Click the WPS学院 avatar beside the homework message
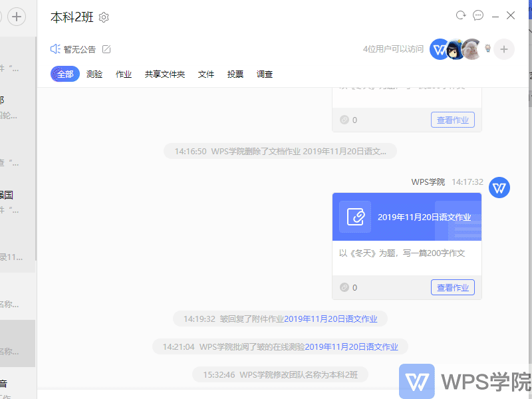 click(x=499, y=188)
